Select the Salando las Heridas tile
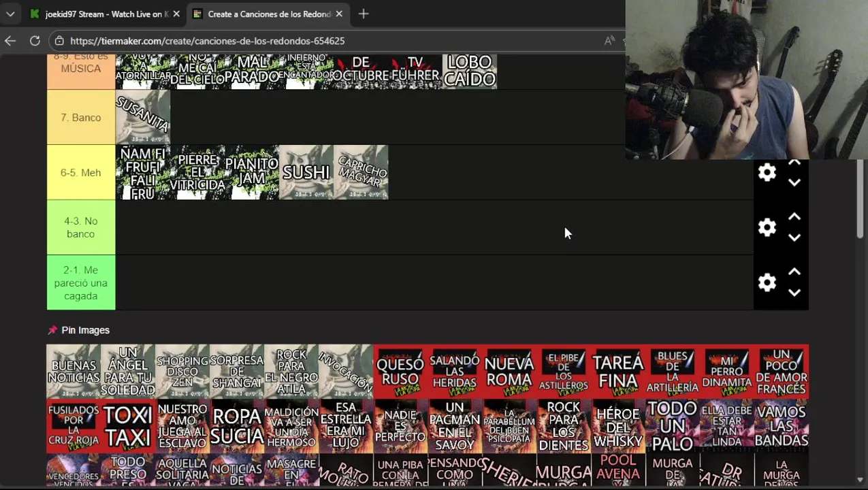 click(x=455, y=371)
